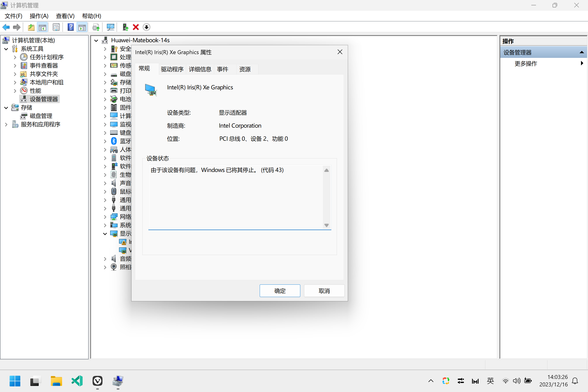Switch to the 驱动程序 tab

[172, 69]
